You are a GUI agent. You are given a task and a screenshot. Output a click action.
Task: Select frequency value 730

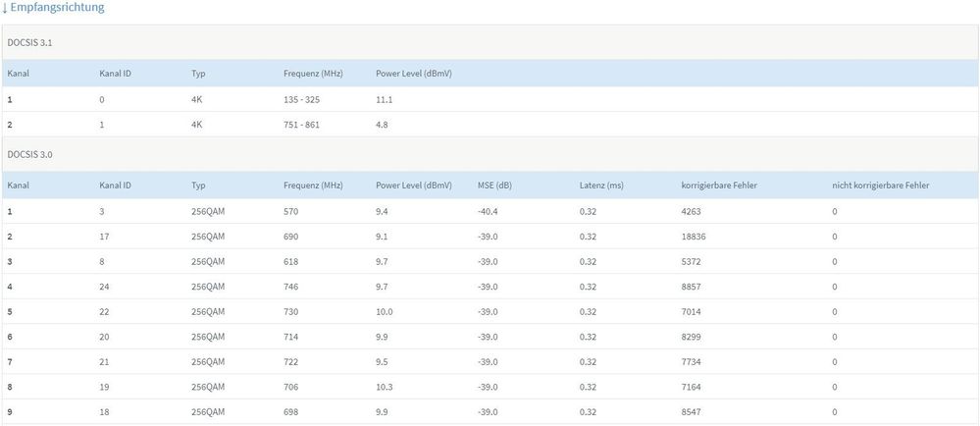[x=290, y=311]
